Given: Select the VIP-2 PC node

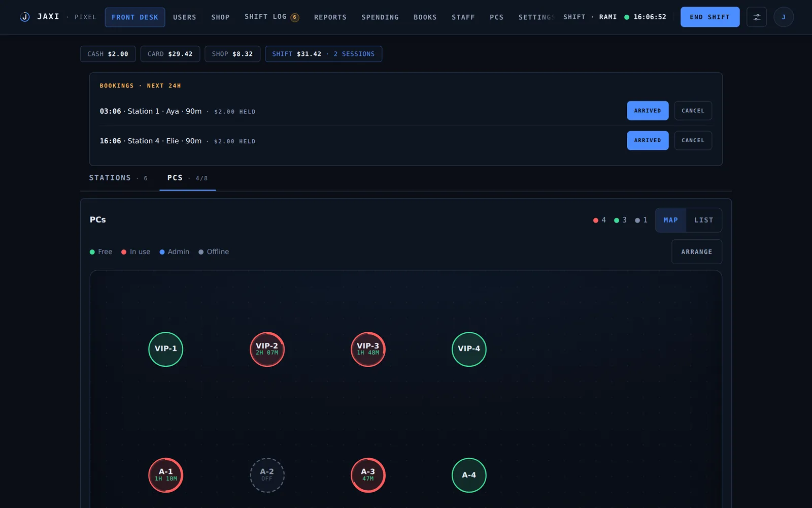Looking at the screenshot, I should [x=267, y=349].
